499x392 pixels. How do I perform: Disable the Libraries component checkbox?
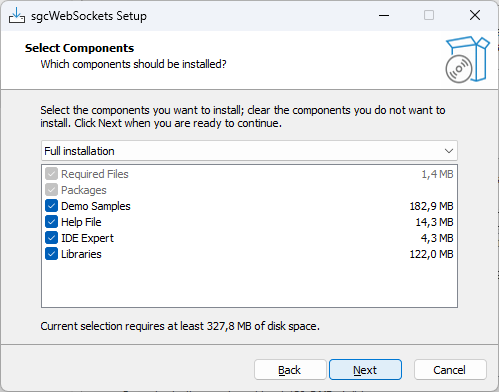[51, 254]
